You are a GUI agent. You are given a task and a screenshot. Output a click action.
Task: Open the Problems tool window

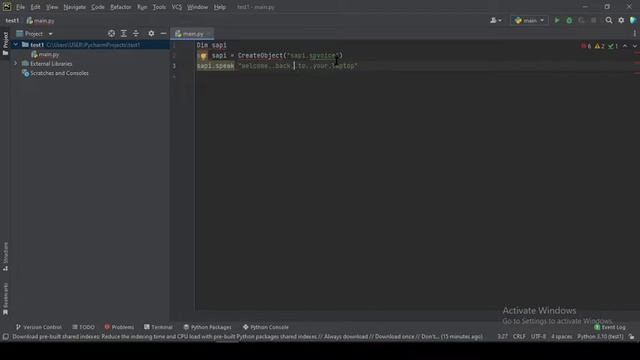click(119, 327)
